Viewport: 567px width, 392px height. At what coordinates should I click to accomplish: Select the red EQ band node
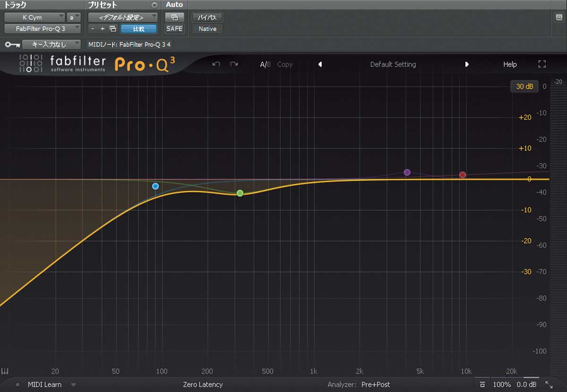point(463,175)
